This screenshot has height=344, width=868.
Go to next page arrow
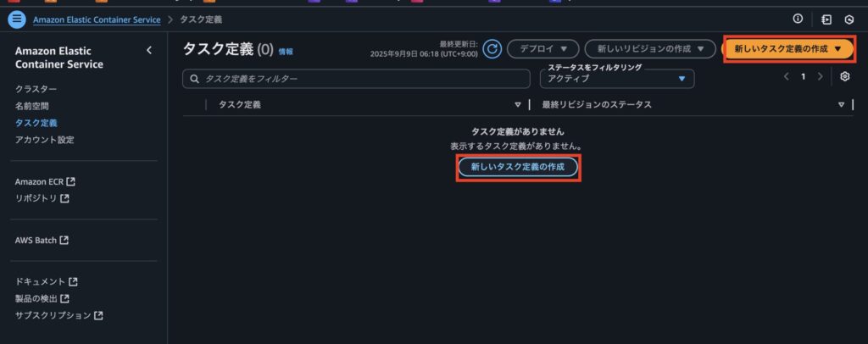pos(821,77)
